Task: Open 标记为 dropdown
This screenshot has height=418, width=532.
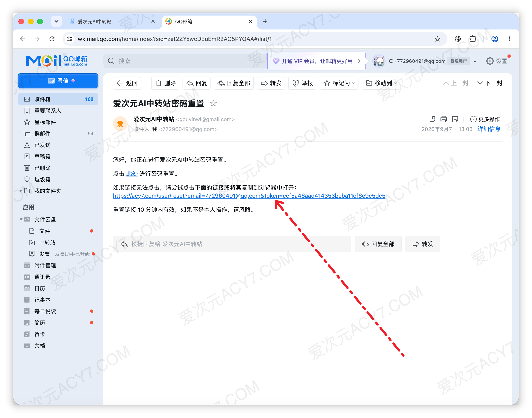Action: [339, 83]
